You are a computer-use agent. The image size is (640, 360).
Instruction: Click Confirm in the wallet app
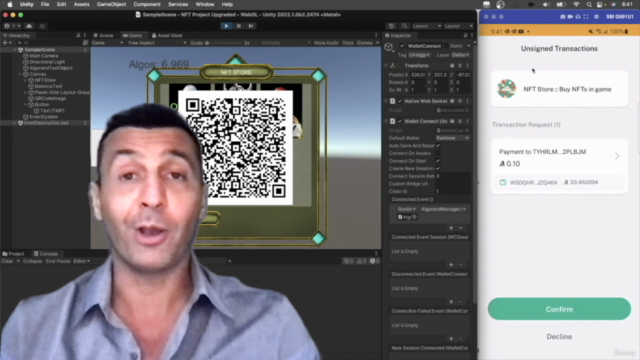pos(559,309)
